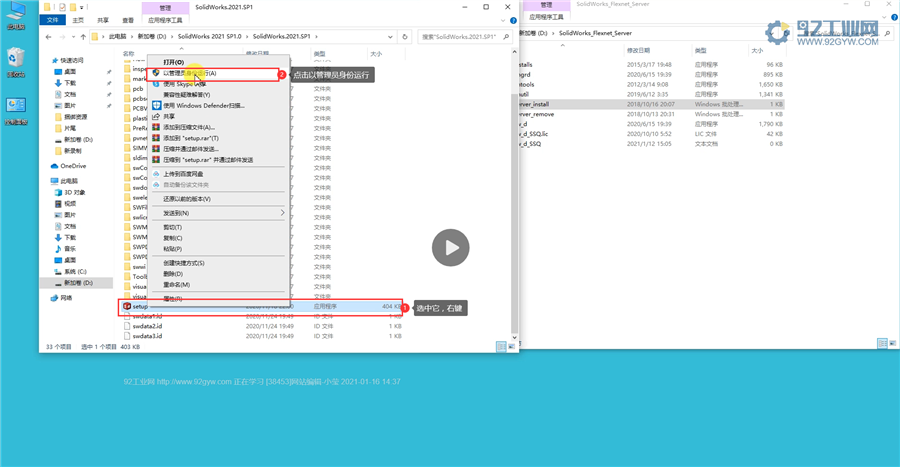The width and height of the screenshot is (900, 467).
Task: Click 使用 Skype 共享 menu entry
Action: [x=184, y=84]
